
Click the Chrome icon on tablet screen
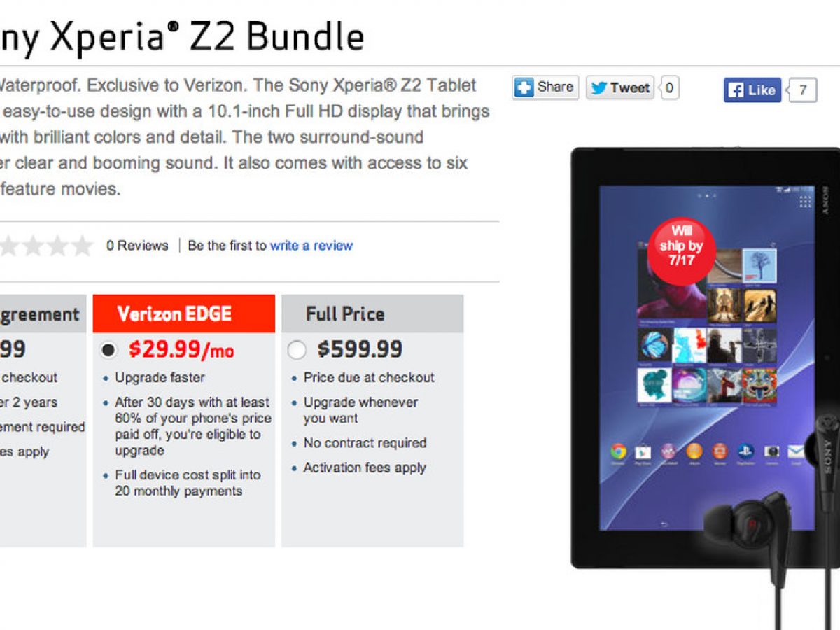click(x=617, y=451)
